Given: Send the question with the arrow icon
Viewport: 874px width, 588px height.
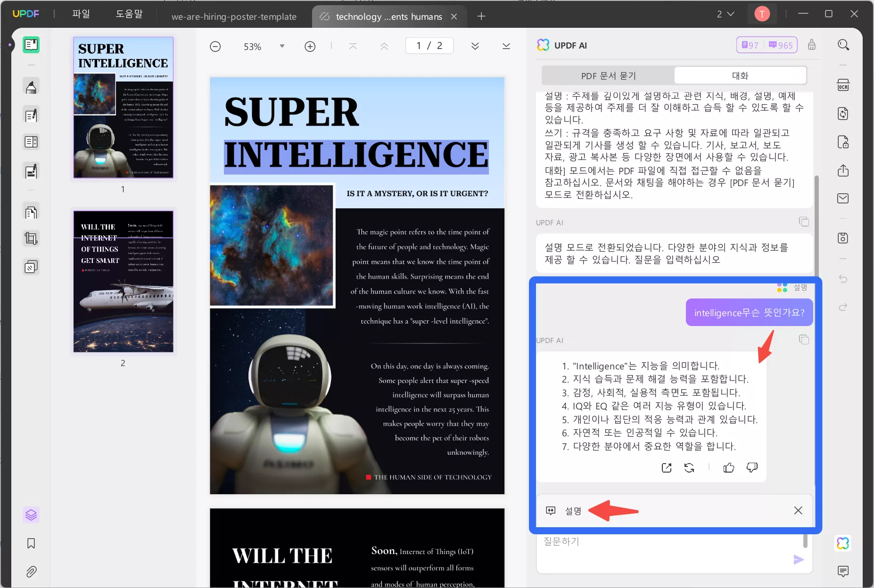Looking at the screenshot, I should click(x=798, y=559).
